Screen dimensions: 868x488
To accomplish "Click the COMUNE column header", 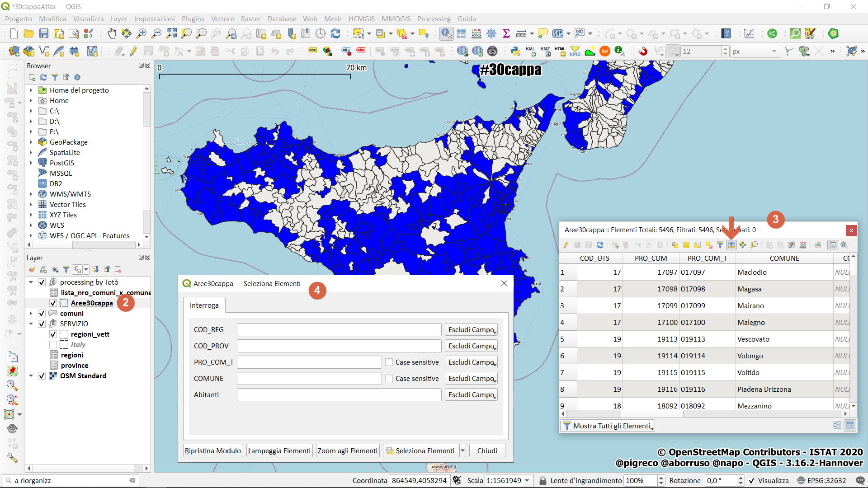I will [x=784, y=258].
